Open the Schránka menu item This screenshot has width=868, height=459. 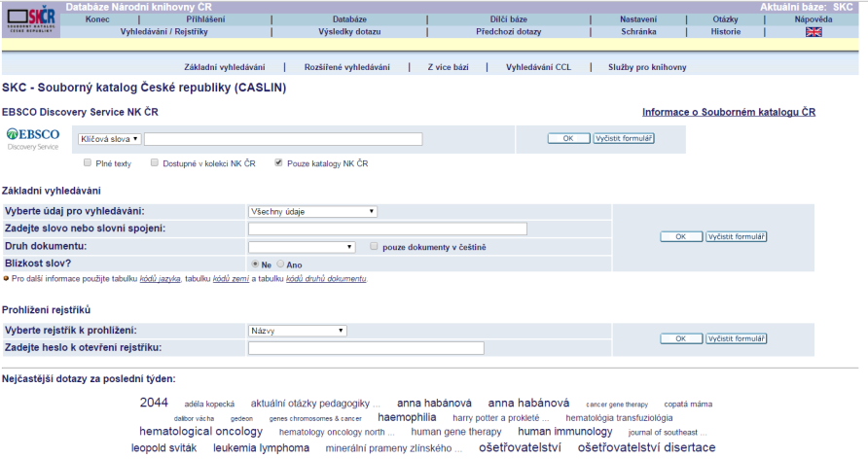(x=638, y=32)
